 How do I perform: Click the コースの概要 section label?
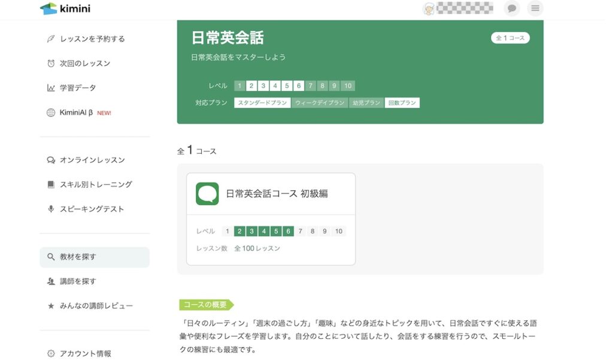pyautogui.click(x=205, y=305)
